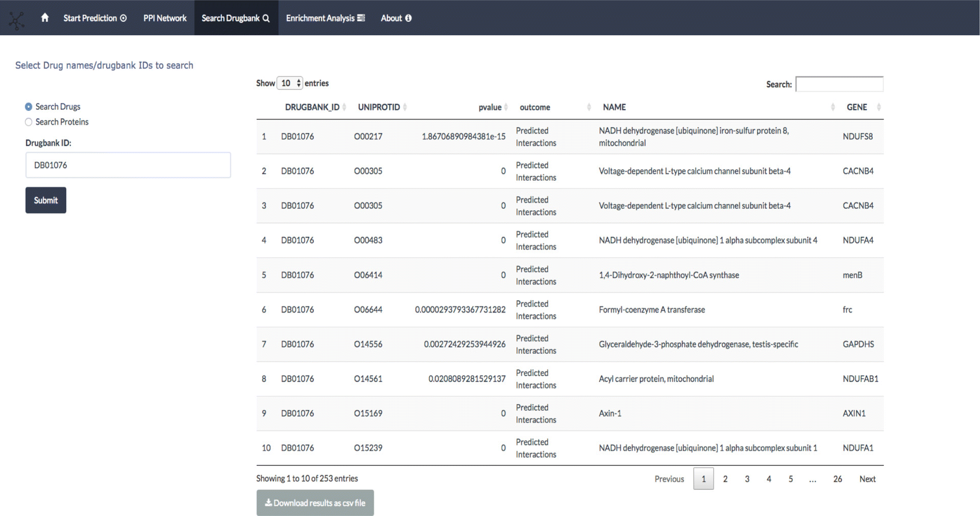
Task: Click gene name GAPDHS
Action: (x=858, y=344)
